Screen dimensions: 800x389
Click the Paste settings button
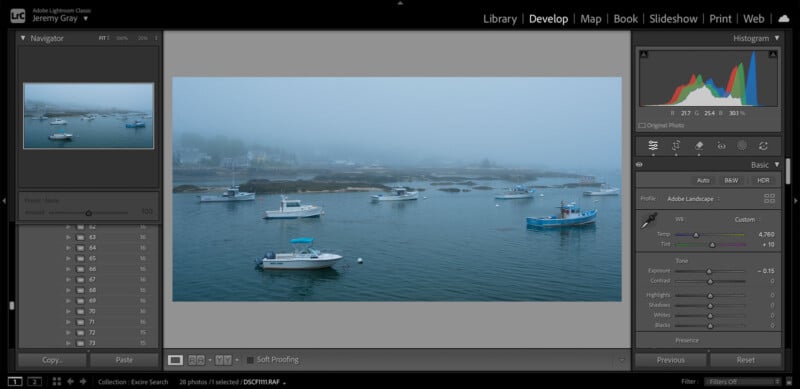click(124, 360)
